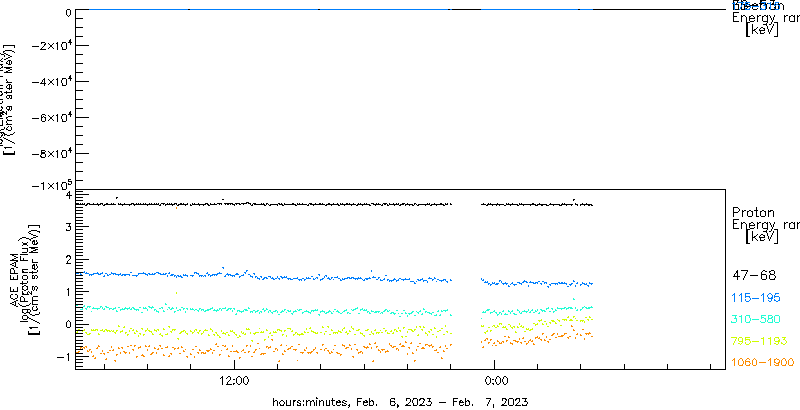Click the −4×10⁴ y-axis tick label
The image size is (800, 410).
coord(51,82)
